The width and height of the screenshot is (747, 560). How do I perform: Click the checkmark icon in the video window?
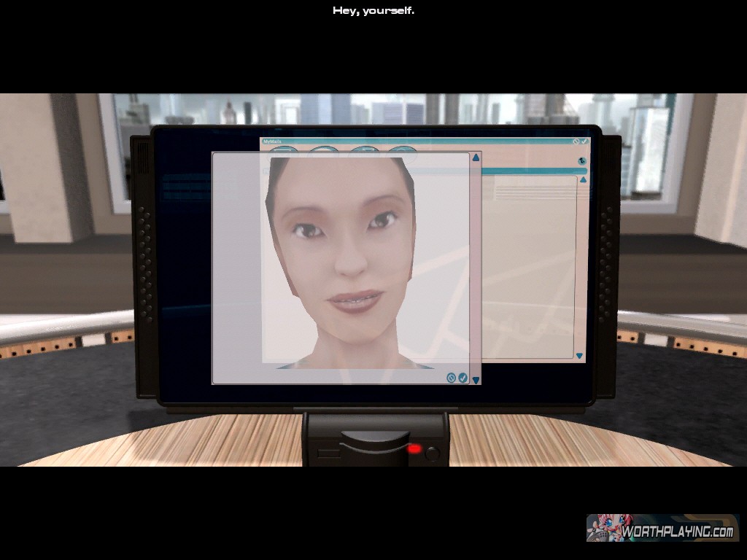(x=462, y=378)
